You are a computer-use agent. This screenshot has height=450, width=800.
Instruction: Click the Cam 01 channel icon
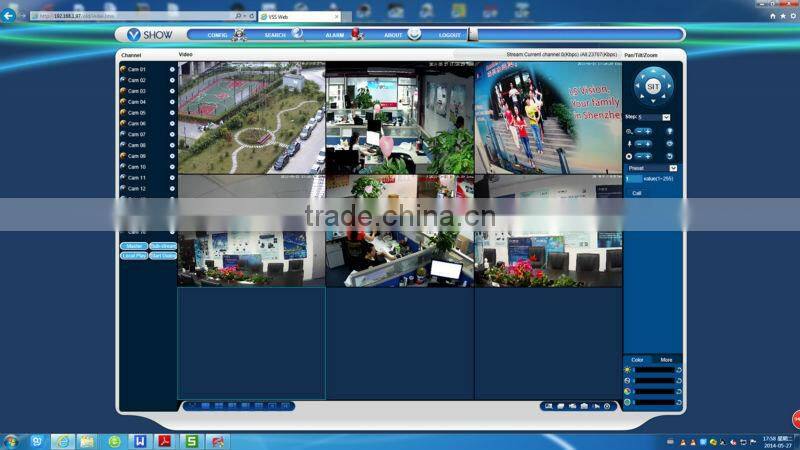click(x=122, y=69)
